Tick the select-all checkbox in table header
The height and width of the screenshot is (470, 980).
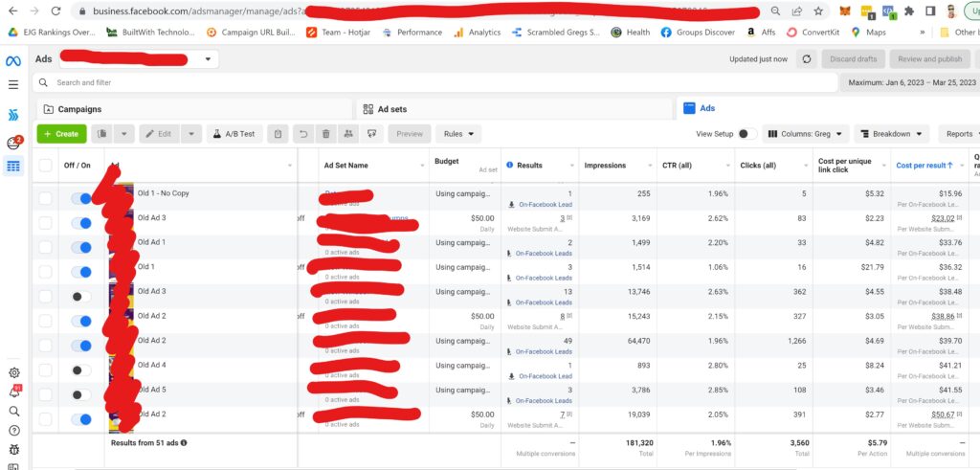pyautogui.click(x=45, y=165)
